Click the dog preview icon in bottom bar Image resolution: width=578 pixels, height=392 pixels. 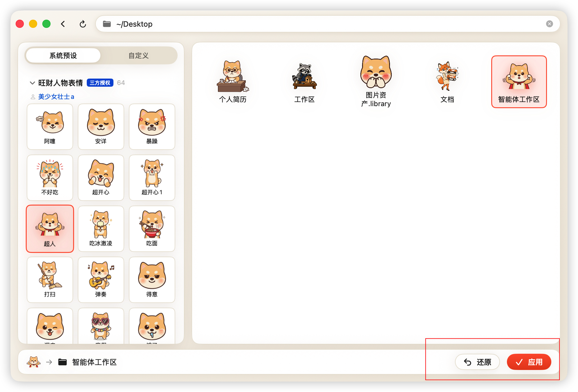pos(34,362)
